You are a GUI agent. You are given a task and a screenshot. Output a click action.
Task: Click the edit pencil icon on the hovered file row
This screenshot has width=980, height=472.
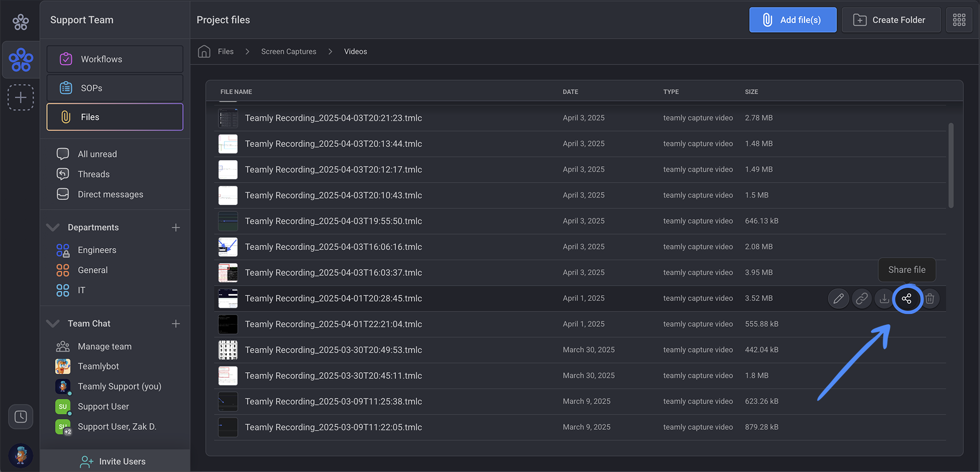[839, 299]
